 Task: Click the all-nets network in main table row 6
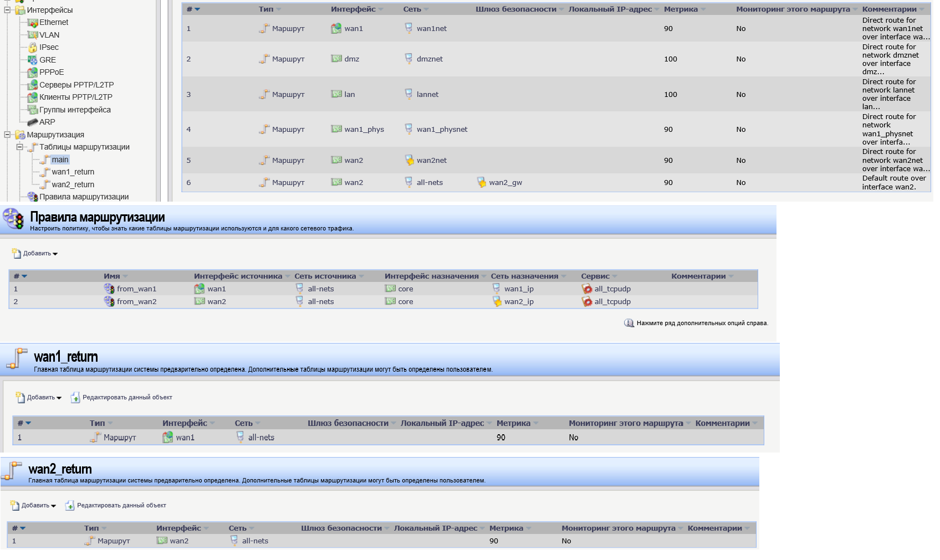pyautogui.click(x=430, y=182)
